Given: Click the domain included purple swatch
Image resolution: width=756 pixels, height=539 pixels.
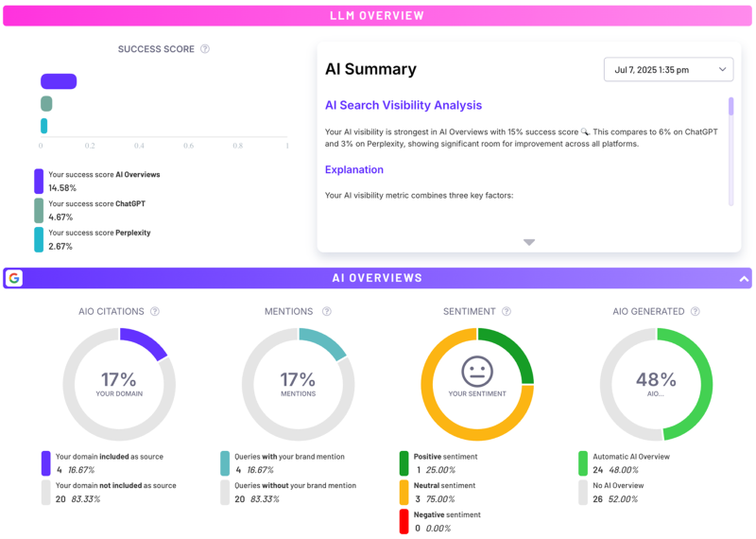Looking at the screenshot, I should pos(45,463).
